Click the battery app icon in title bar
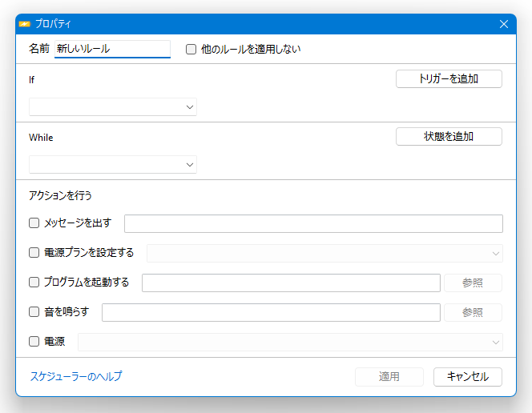Screen dimensions: 532x413 [25, 24]
